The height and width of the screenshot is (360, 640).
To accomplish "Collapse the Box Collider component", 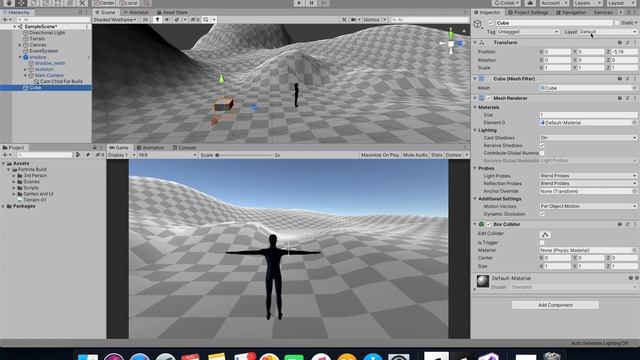I will (x=475, y=224).
